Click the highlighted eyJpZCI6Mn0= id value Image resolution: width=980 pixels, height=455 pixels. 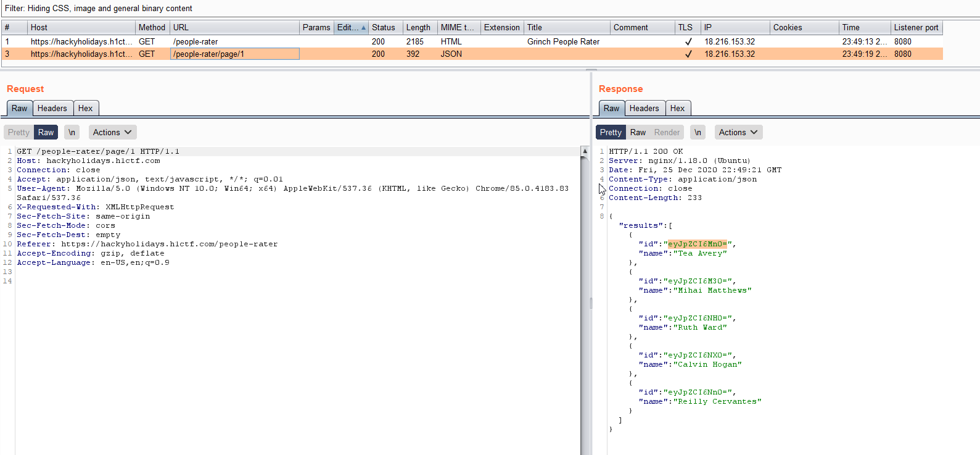coord(697,244)
